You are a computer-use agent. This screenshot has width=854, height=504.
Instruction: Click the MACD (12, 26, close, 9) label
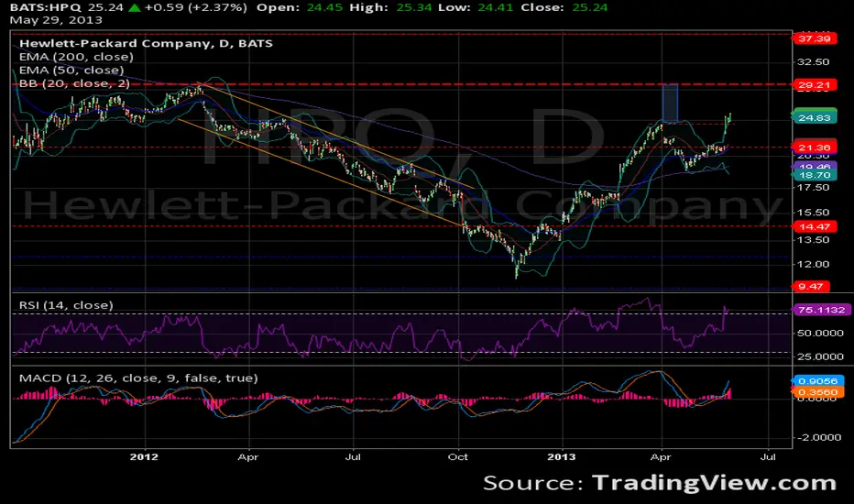point(138,378)
